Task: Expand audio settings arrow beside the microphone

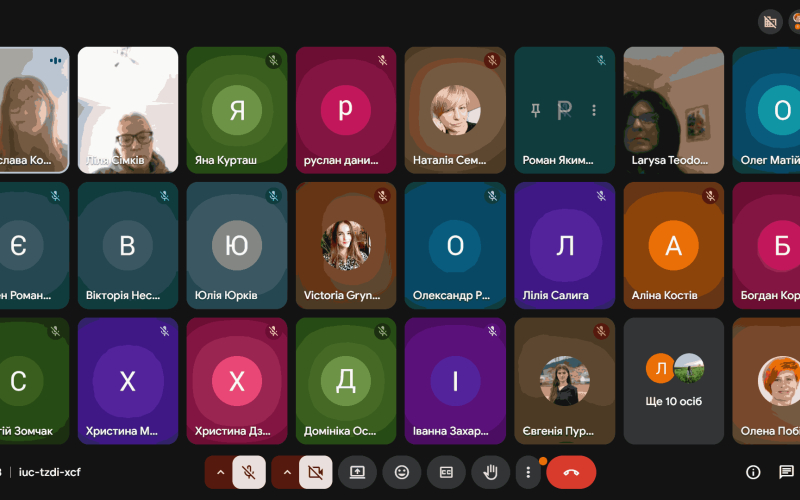Action: [220, 472]
